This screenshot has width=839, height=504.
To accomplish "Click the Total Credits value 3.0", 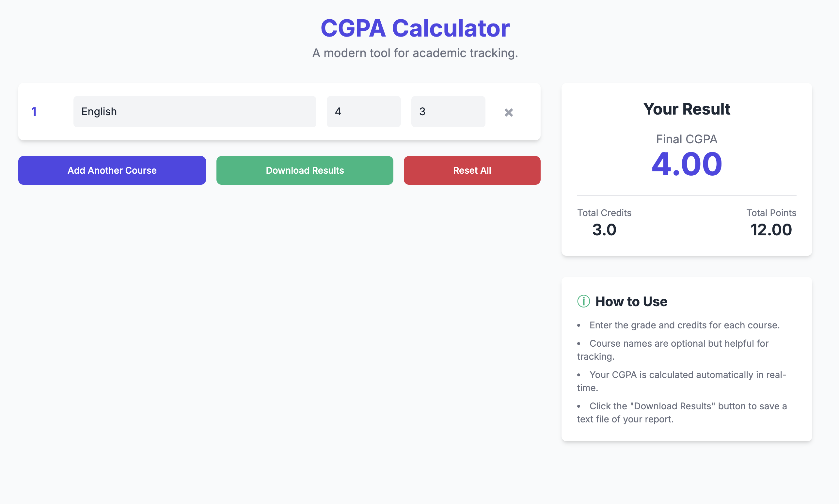I will pos(604,229).
